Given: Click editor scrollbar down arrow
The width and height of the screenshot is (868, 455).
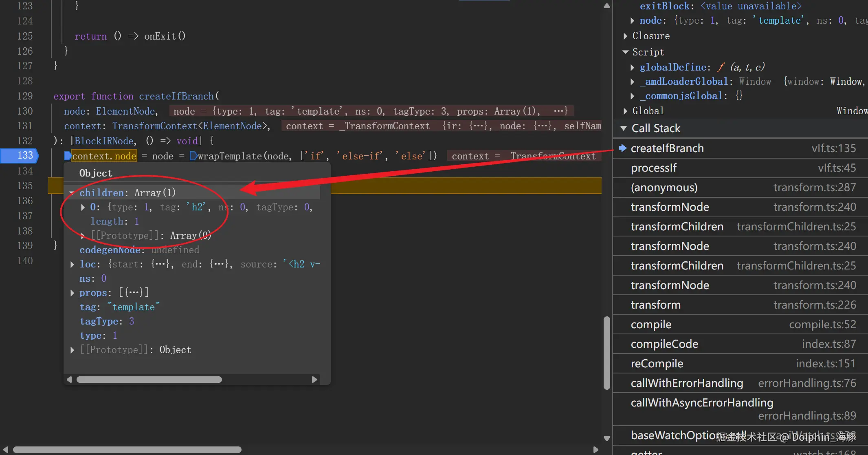Looking at the screenshot, I should [607, 439].
